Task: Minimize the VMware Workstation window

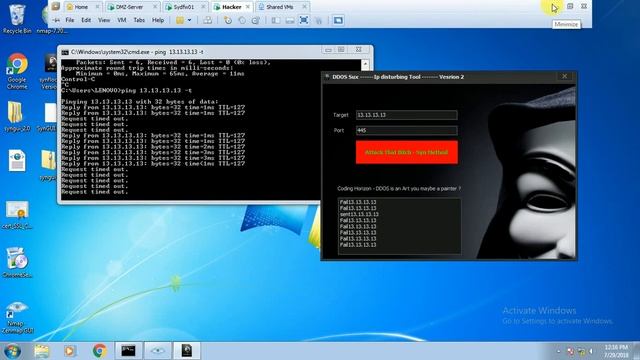Action: point(555,7)
